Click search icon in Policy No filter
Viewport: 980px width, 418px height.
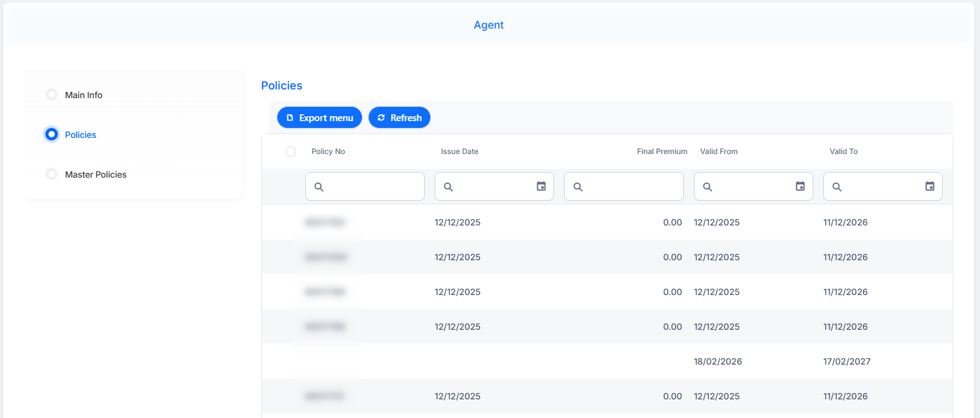coord(319,187)
